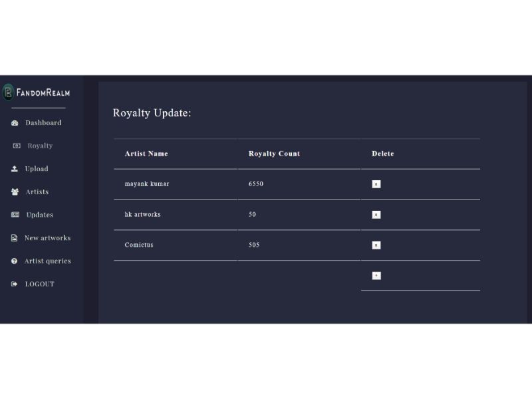Select the 6550 royalty count value
532x399 pixels.
point(256,184)
